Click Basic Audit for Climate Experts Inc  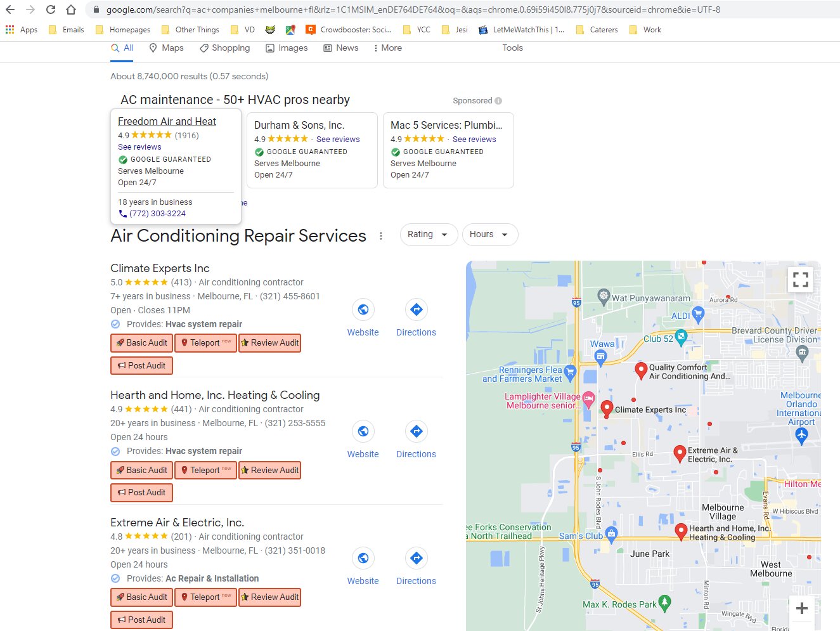click(x=141, y=343)
